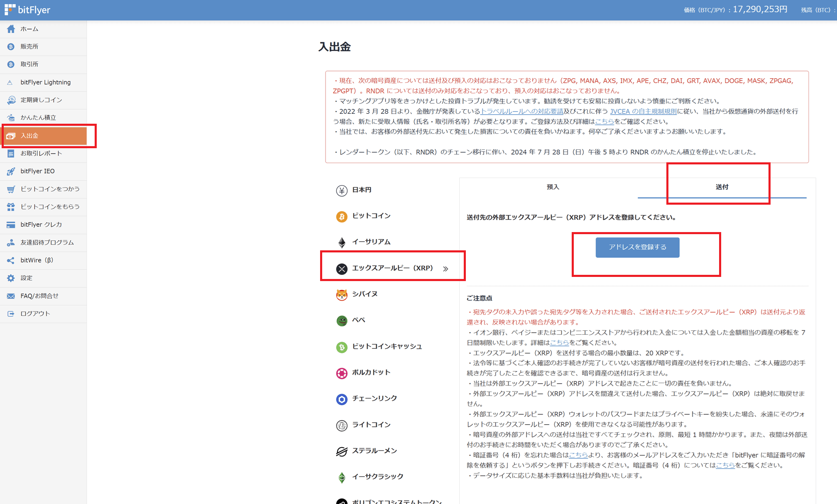Open 入出金 in the sidebar
This screenshot has height=504, width=837.
click(44, 136)
